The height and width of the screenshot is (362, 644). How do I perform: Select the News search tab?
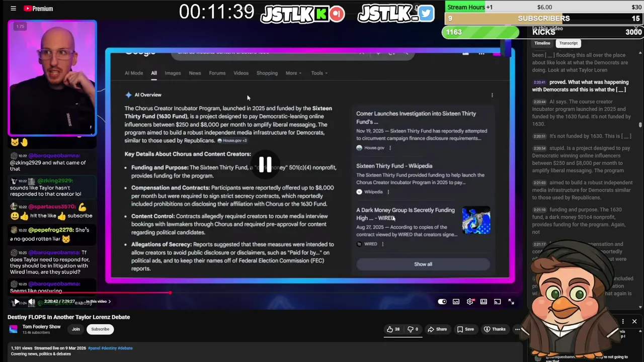(195, 73)
